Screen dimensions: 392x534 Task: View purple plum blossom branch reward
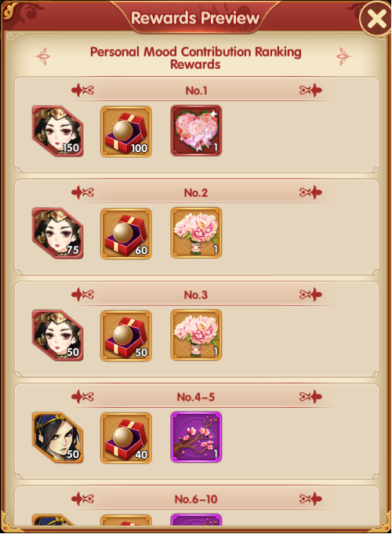point(196,437)
